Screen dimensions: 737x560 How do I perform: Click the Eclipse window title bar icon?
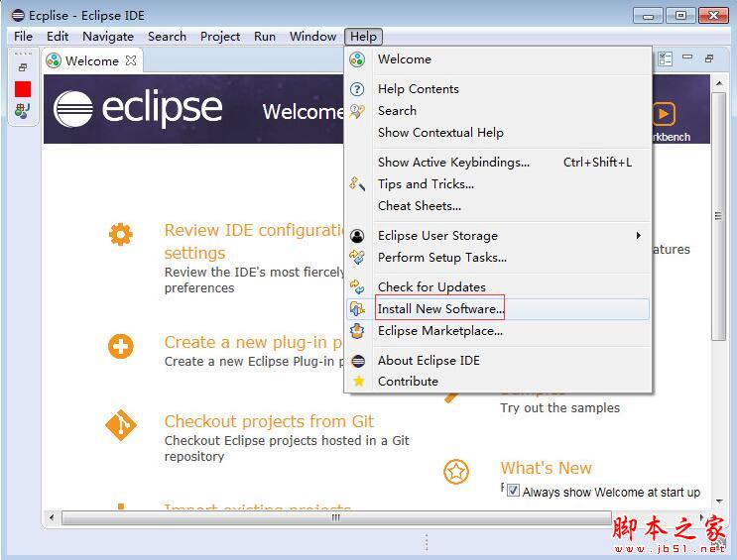[x=18, y=16]
